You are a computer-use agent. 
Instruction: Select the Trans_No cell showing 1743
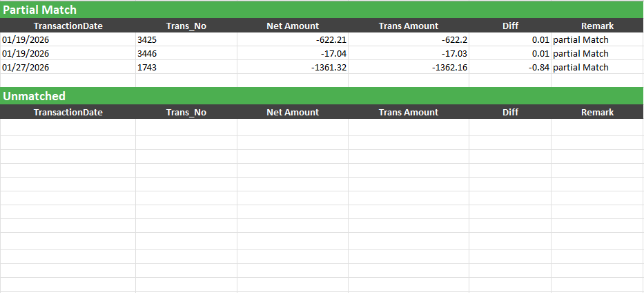[186, 68]
